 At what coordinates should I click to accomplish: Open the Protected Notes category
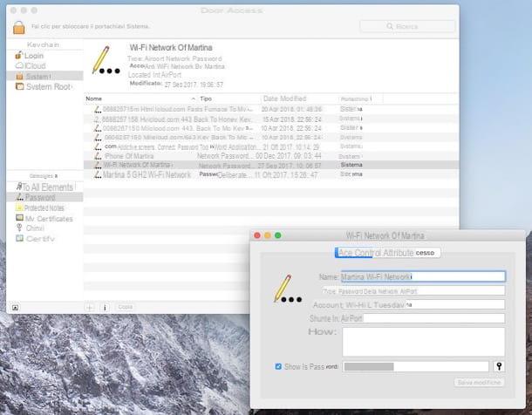(x=40, y=207)
